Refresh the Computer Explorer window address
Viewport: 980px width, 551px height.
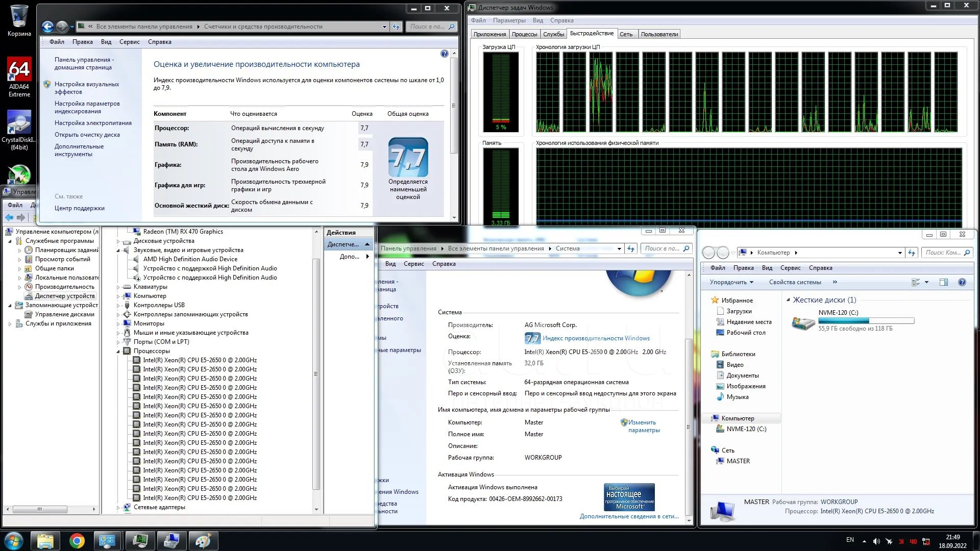point(912,253)
